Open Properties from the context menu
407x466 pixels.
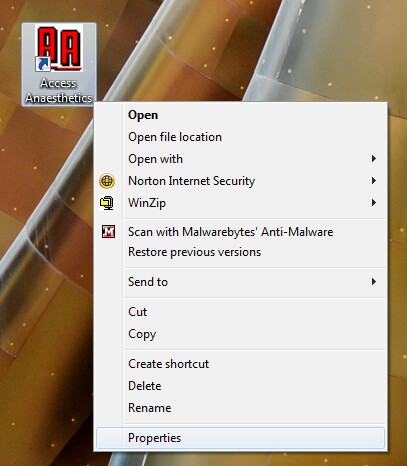[x=240, y=438]
